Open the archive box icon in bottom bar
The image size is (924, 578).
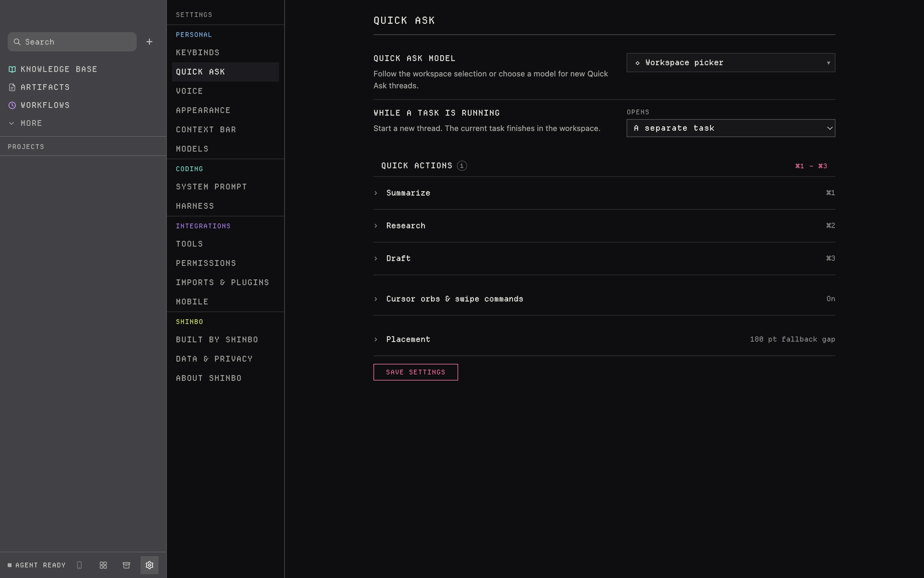[126, 565]
